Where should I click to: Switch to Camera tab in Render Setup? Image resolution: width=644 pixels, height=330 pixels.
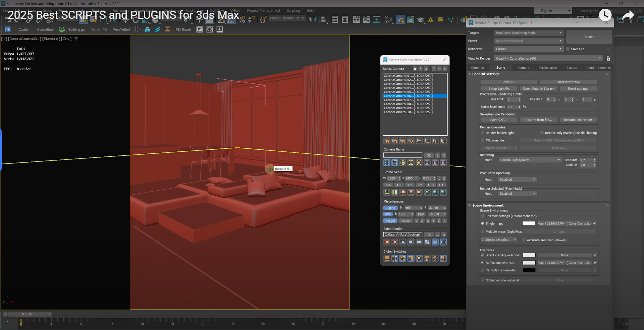(x=524, y=68)
